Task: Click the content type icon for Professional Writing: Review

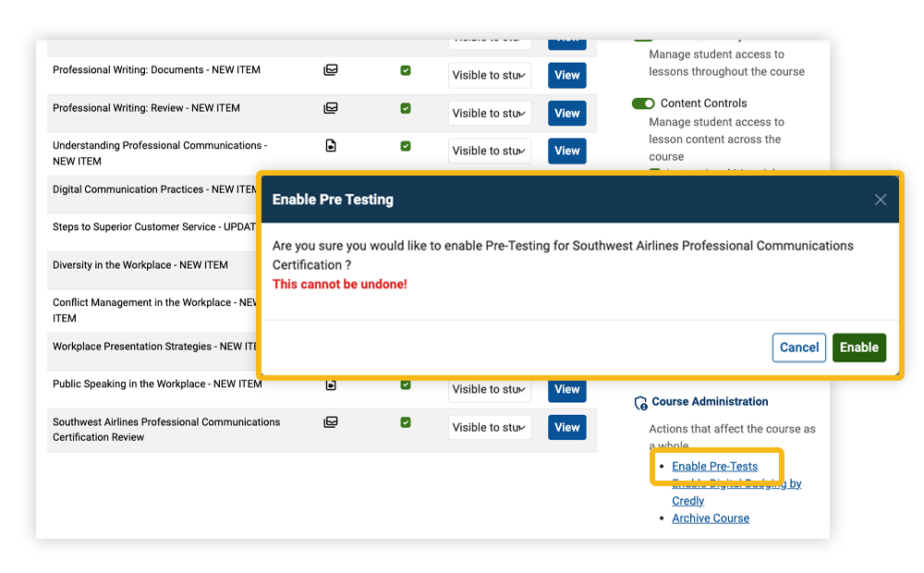Action: click(330, 108)
